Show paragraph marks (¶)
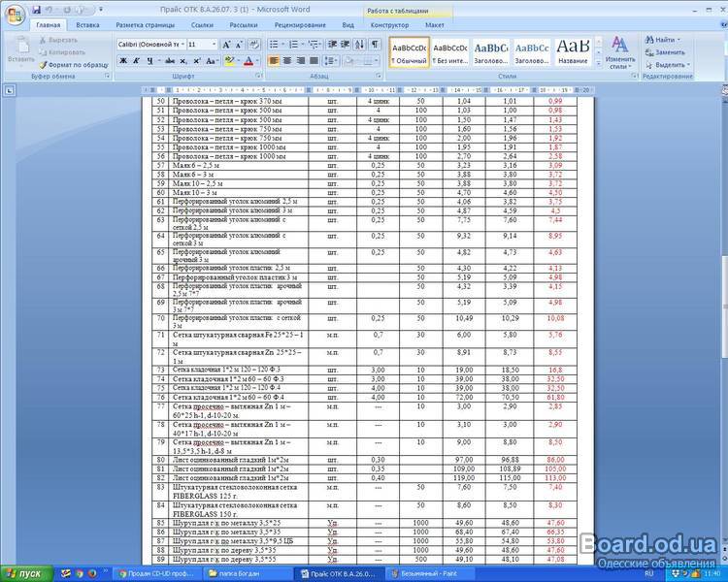The height and width of the screenshot is (582, 728). pos(375,45)
